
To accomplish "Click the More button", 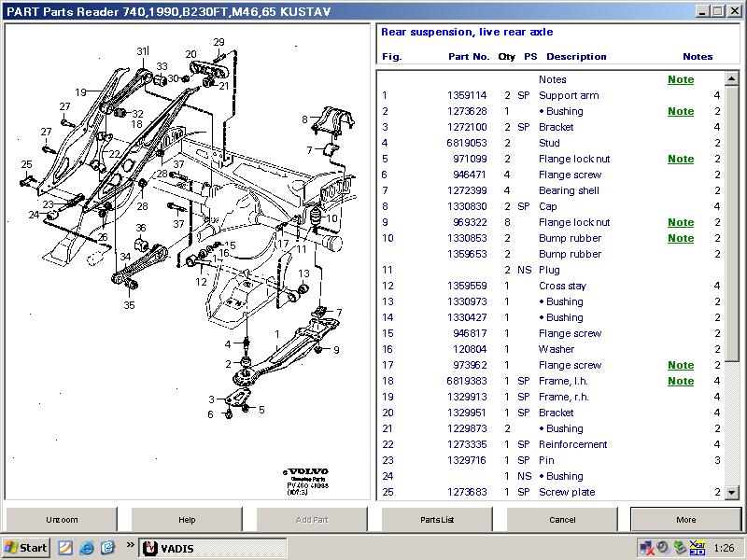I will point(685,519).
